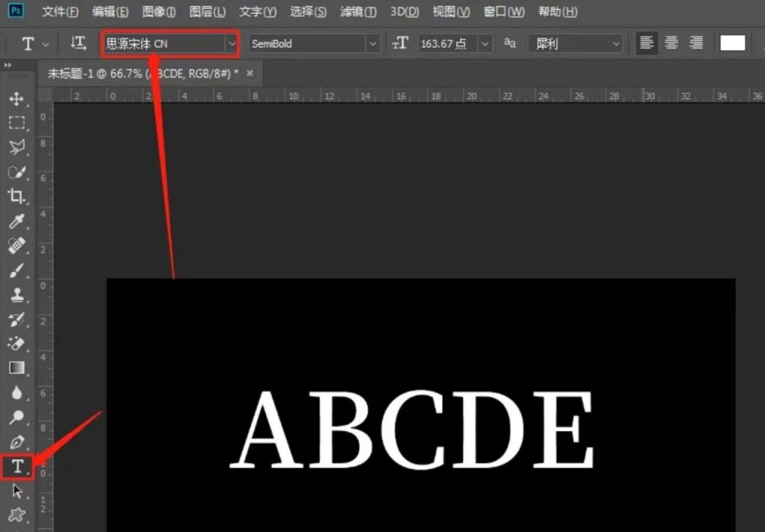Viewport: 765px width, 532px height.
Task: Switch to the 未标题-1 document tab
Action: (142, 73)
